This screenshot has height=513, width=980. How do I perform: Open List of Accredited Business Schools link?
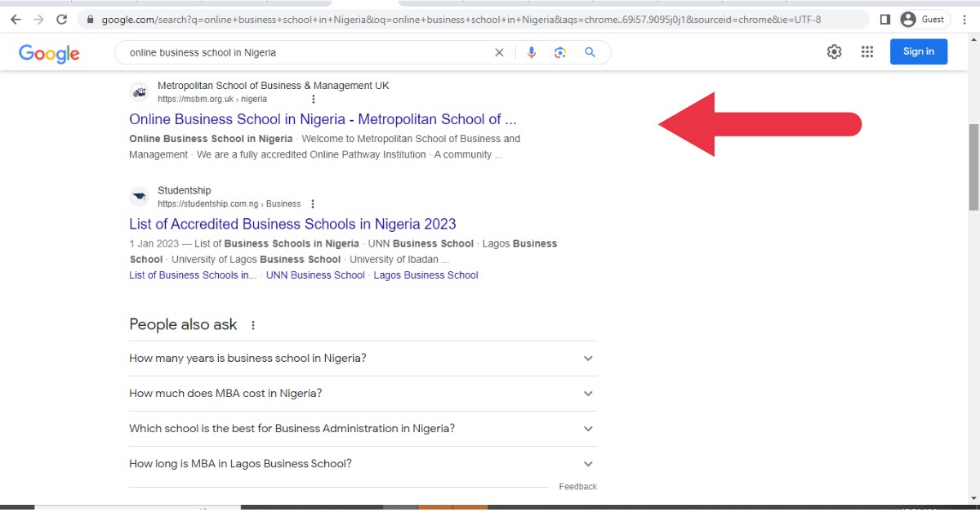(x=292, y=224)
